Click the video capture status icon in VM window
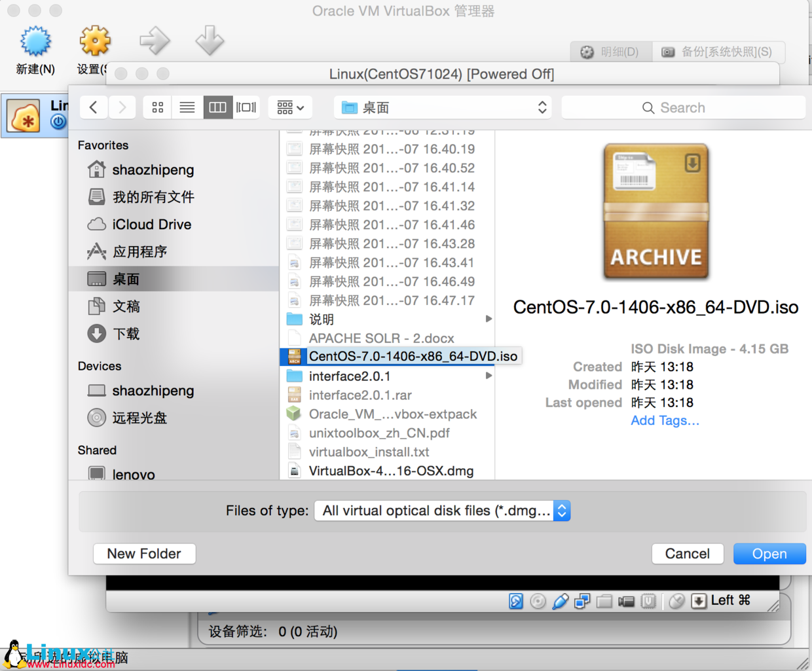 [x=627, y=601]
